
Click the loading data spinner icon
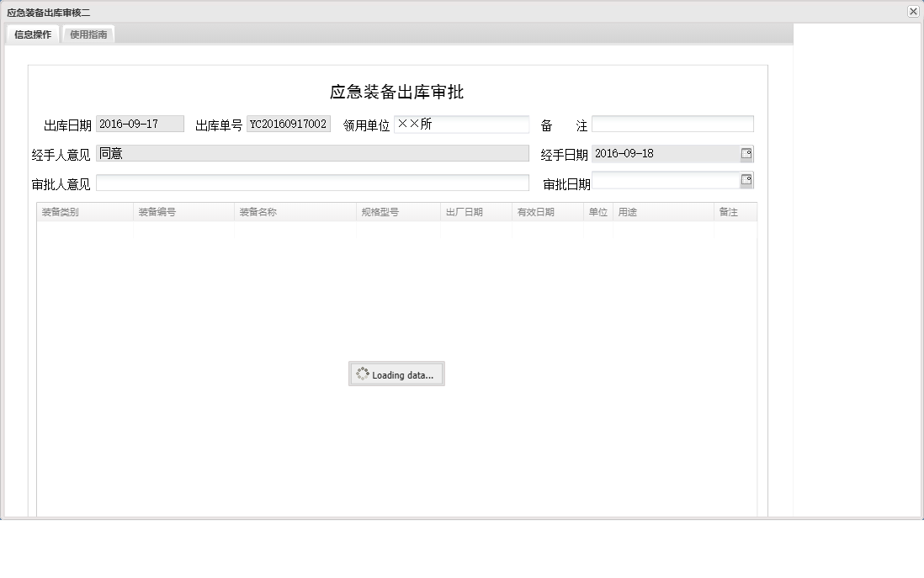(364, 374)
